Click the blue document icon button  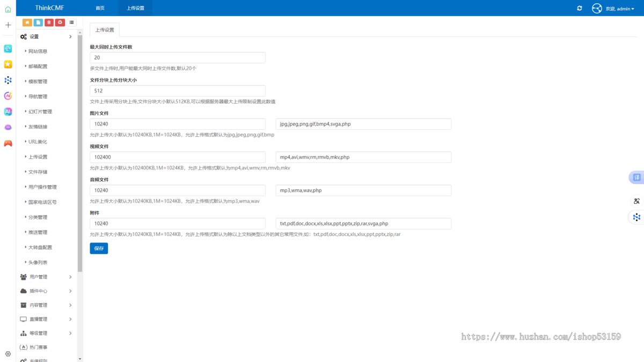pos(38,23)
